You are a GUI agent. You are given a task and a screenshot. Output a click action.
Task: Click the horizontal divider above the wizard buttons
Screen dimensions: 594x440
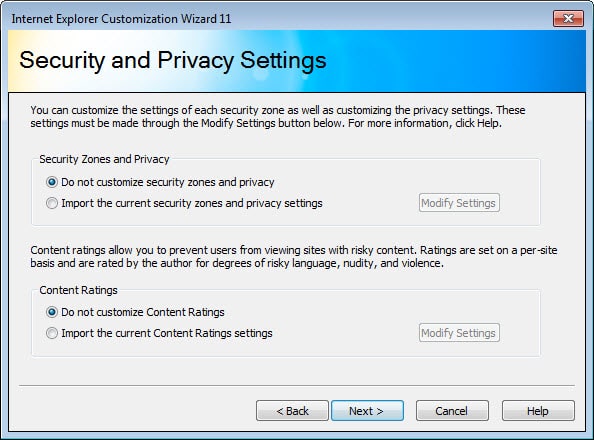297,386
